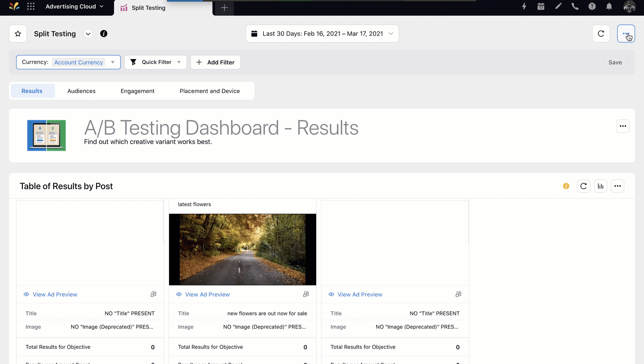The height and width of the screenshot is (364, 644).
Task: Click the phone icon in top bar
Action: 575,7
